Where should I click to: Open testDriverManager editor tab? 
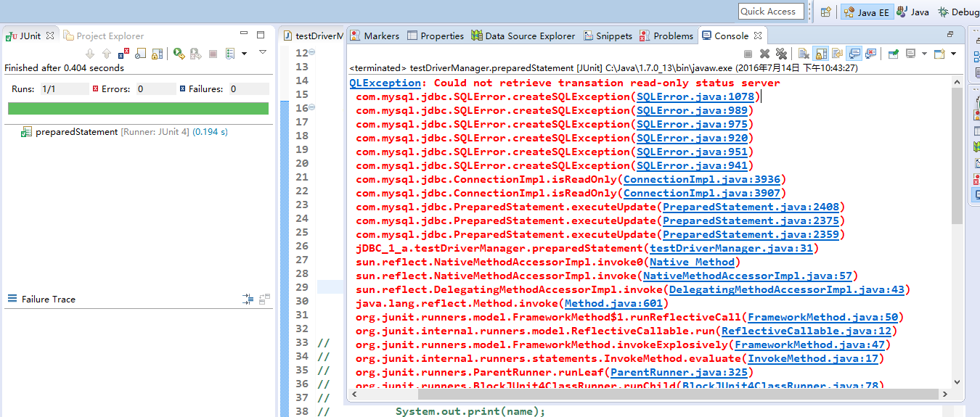click(x=312, y=36)
